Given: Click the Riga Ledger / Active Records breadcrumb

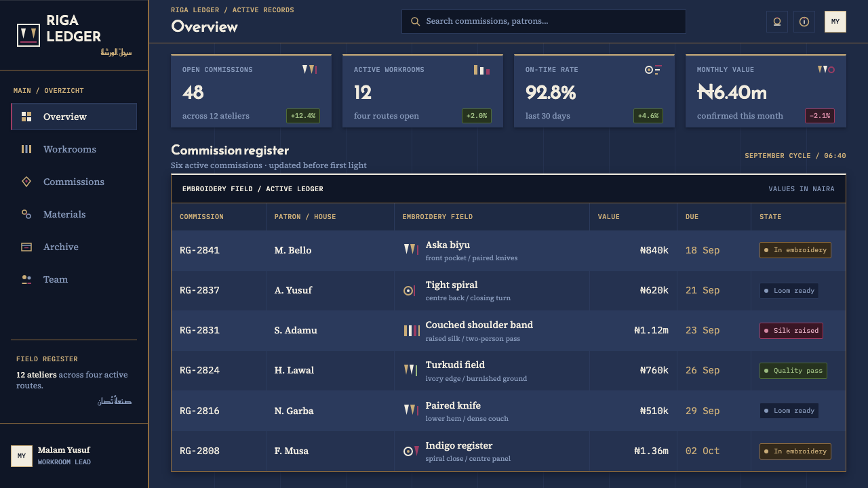Looking at the screenshot, I should coord(233,10).
